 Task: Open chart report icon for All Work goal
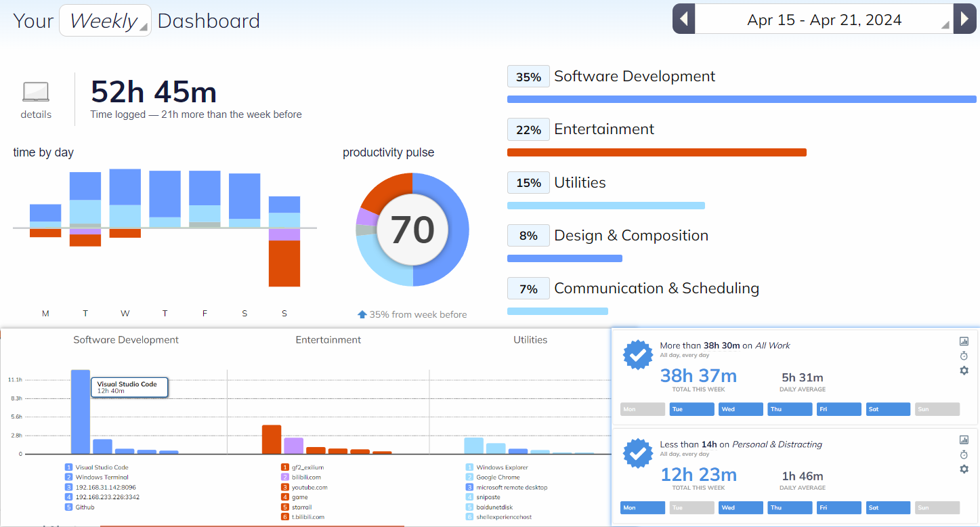point(964,341)
